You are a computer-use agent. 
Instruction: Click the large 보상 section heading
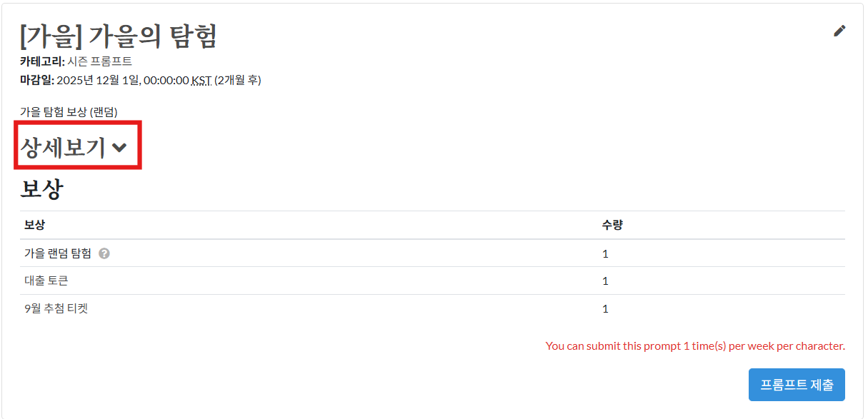point(41,189)
